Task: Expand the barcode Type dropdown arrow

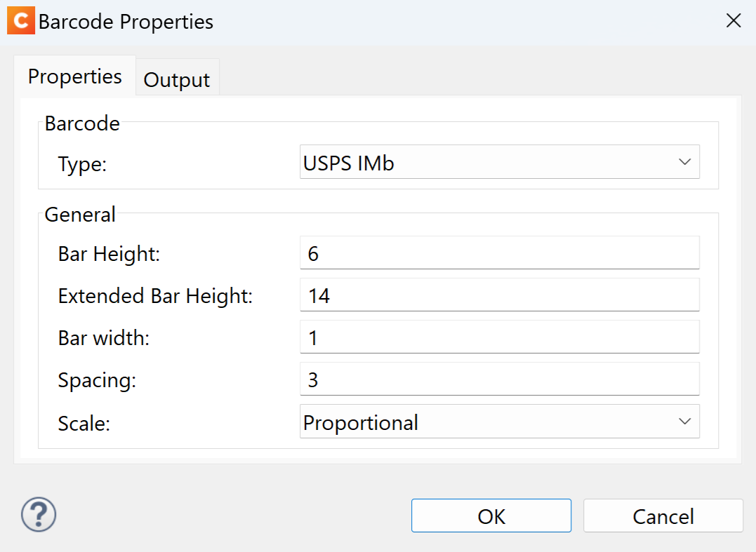Action: (684, 162)
